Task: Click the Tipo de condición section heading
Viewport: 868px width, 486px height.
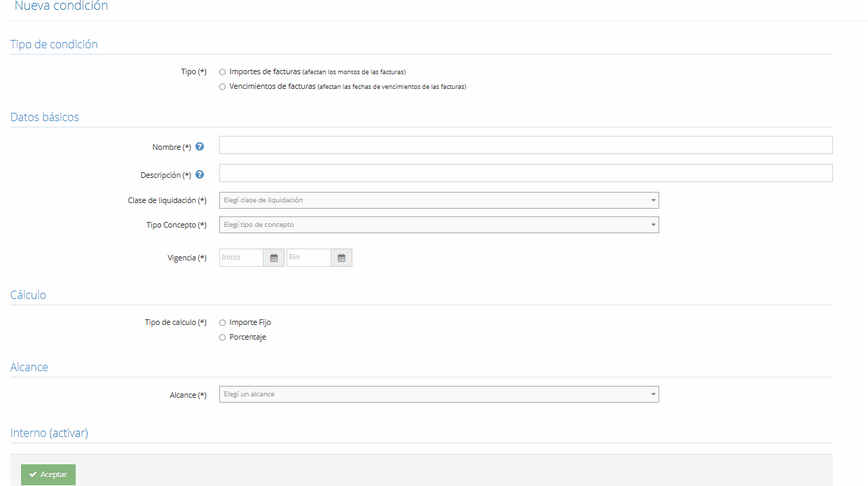Action: pyautogui.click(x=54, y=44)
